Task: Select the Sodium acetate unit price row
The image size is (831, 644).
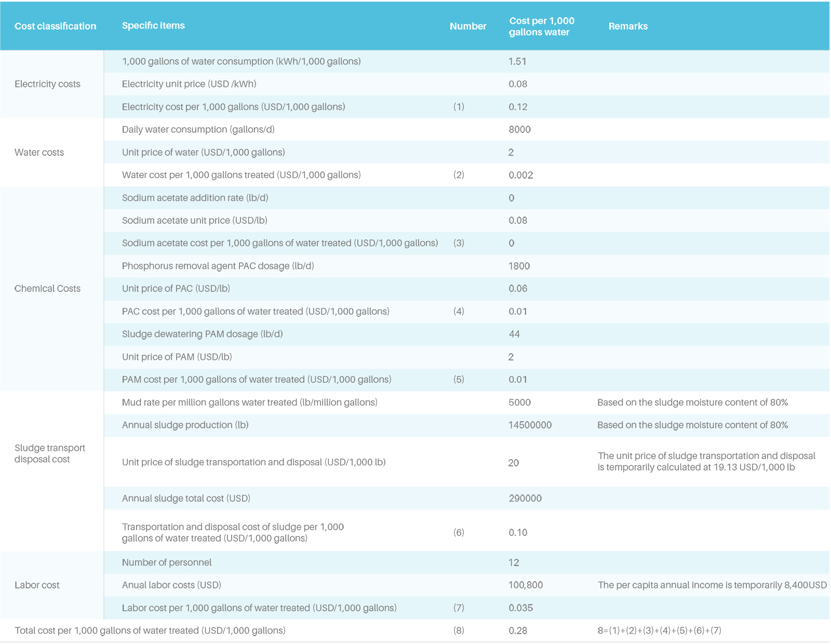Action: pos(194,220)
